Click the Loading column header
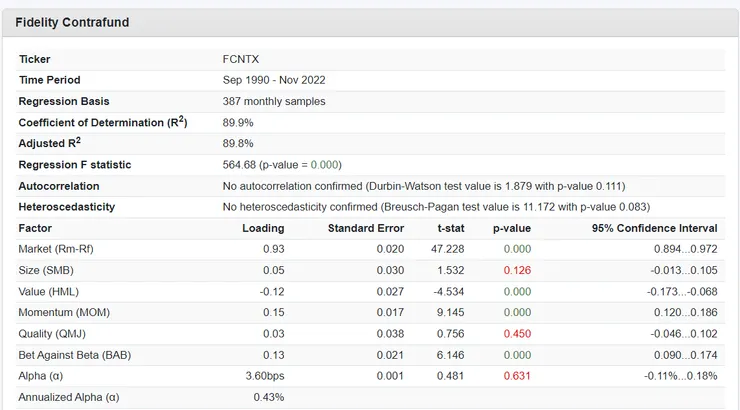Viewport: 740px width, 410px height. coord(263,228)
